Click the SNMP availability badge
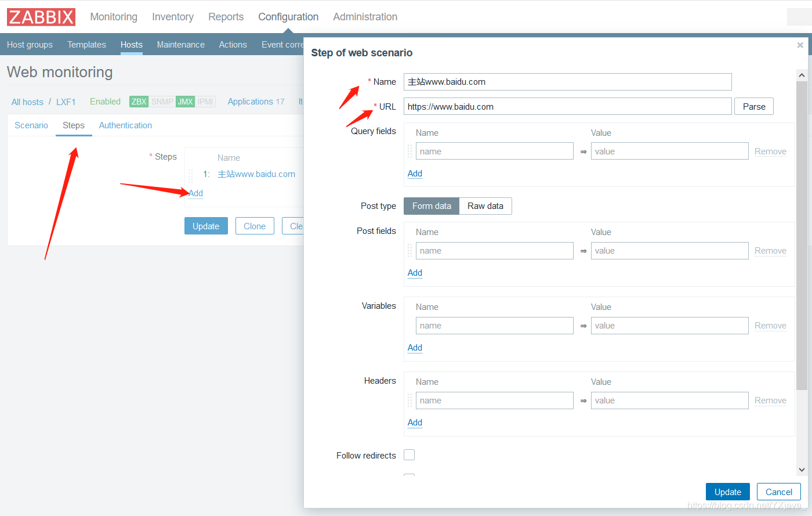The height and width of the screenshot is (516, 812). 162,102
